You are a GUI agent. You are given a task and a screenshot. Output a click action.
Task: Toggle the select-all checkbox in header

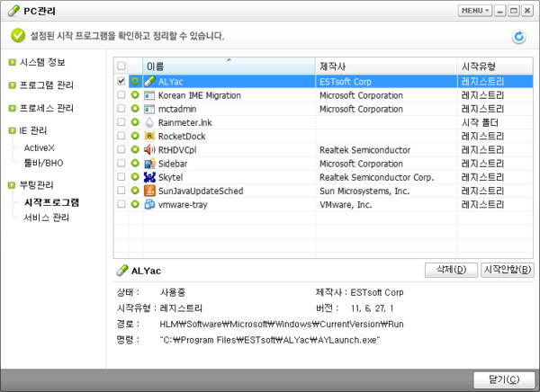121,67
